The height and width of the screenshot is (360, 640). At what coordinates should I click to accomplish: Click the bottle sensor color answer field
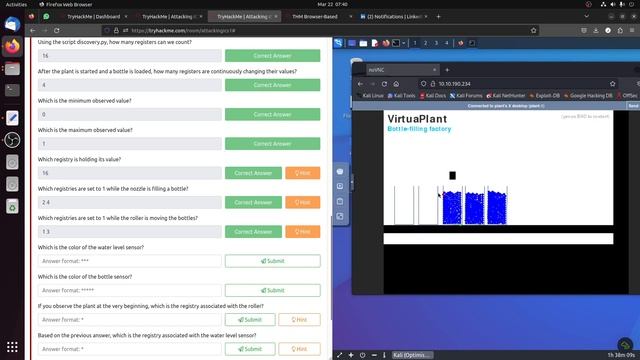[130, 290]
